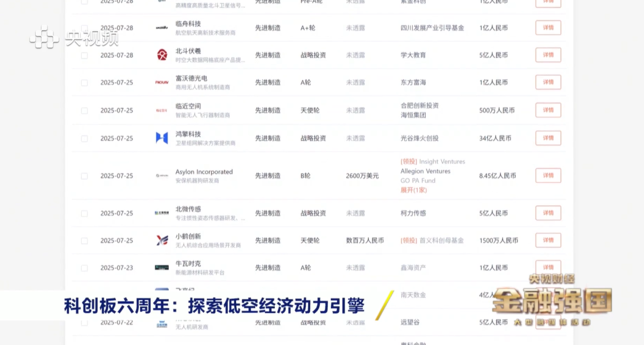The image size is (644, 345).
Task: Open the 鸿擎科技 company name link
Action: click(188, 133)
